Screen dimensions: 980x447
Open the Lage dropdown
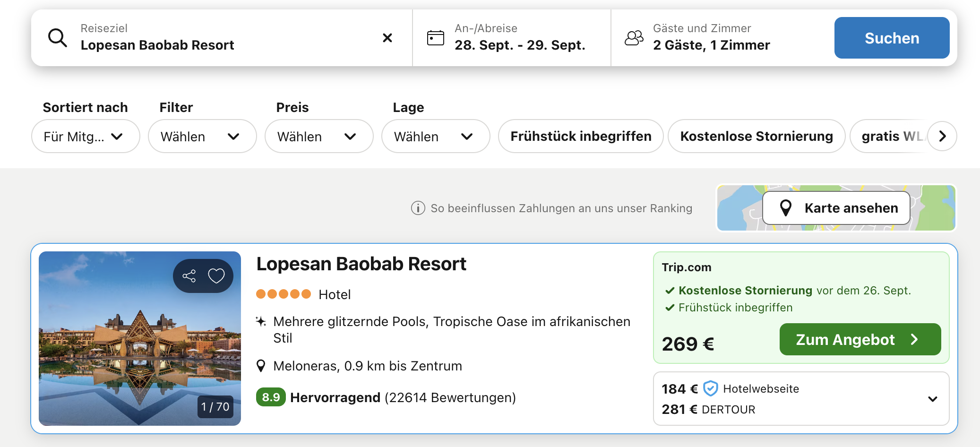(436, 136)
